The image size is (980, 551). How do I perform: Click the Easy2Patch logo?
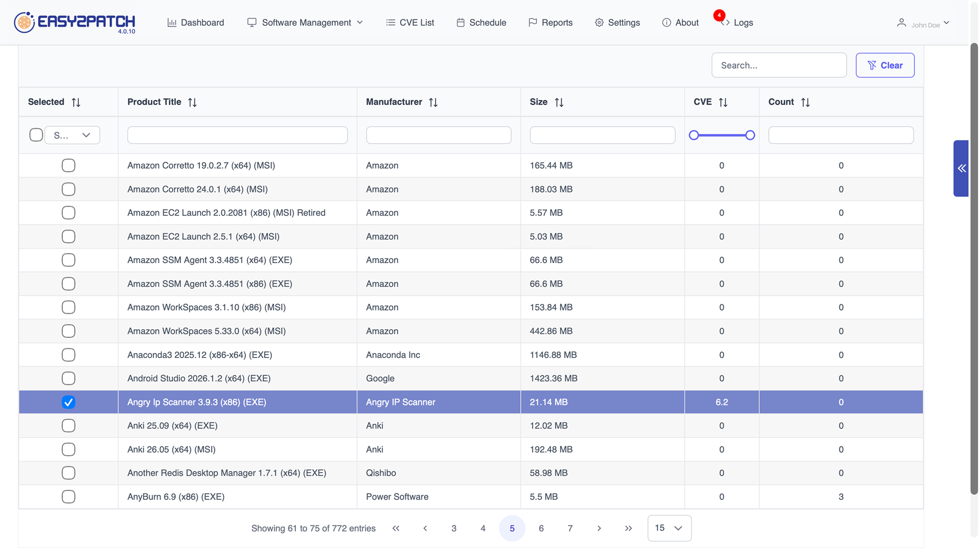coord(74,23)
